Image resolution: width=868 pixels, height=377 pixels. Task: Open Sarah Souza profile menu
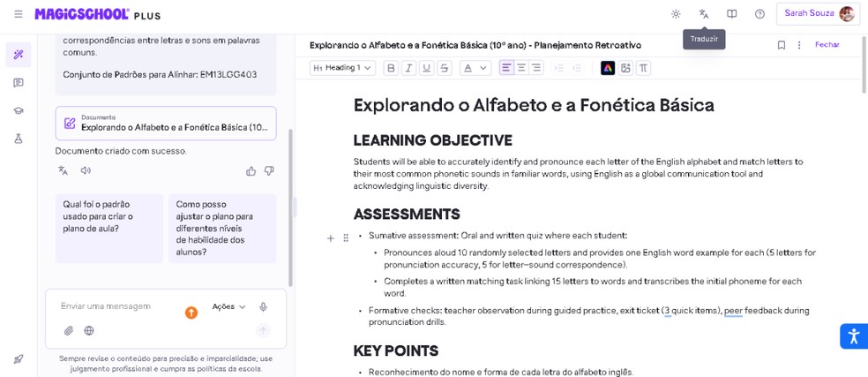(x=819, y=14)
